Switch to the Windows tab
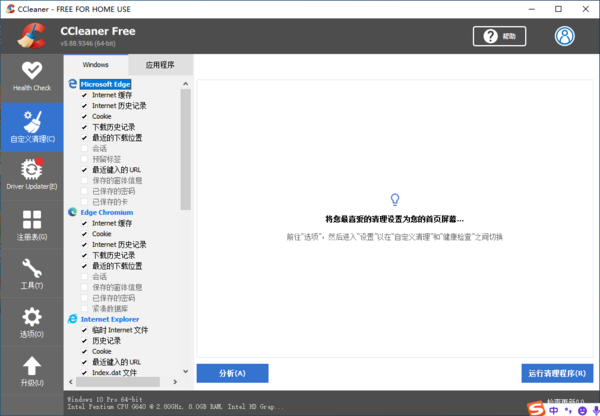This screenshot has height=416, width=600. 96,65
